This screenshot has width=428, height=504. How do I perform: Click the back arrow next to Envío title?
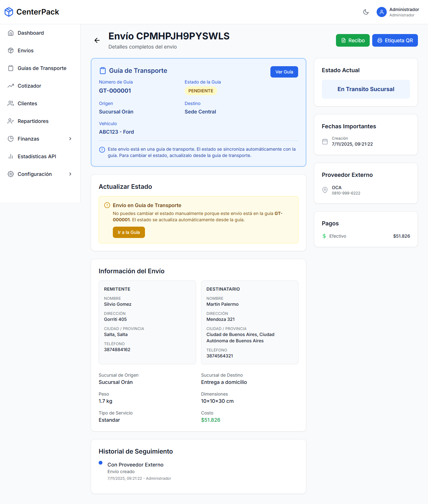click(97, 40)
